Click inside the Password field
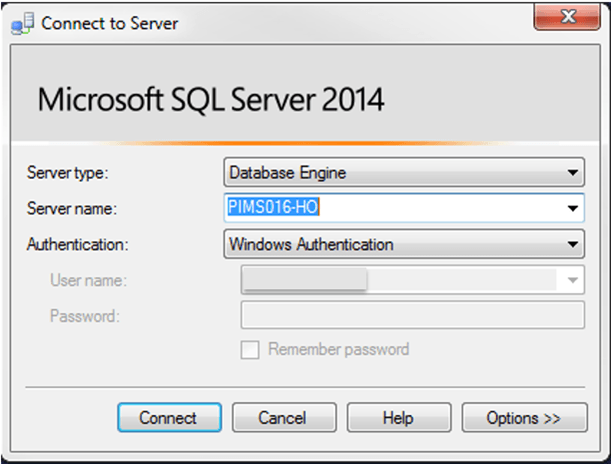 (413, 315)
